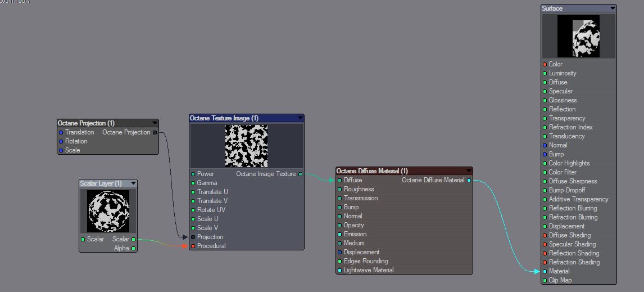Image resolution: width=644 pixels, height=292 pixels.
Task: Click the Refraction Shading socket on Surface
Action: 545,262
